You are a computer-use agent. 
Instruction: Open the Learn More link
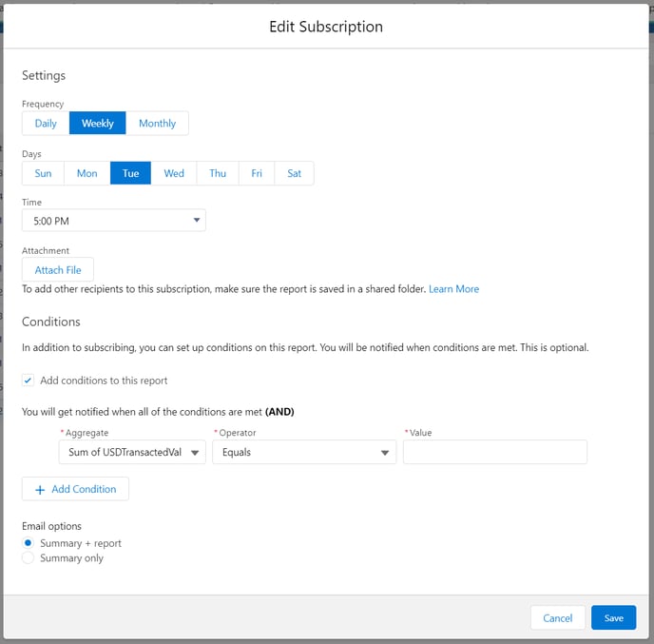(x=453, y=289)
